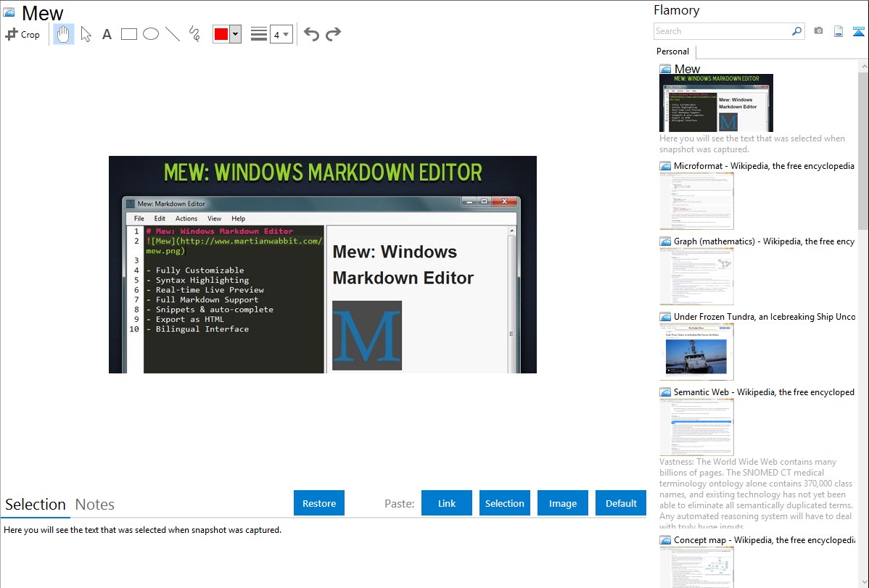Undo the last annotation
869x588 pixels.
[311, 34]
